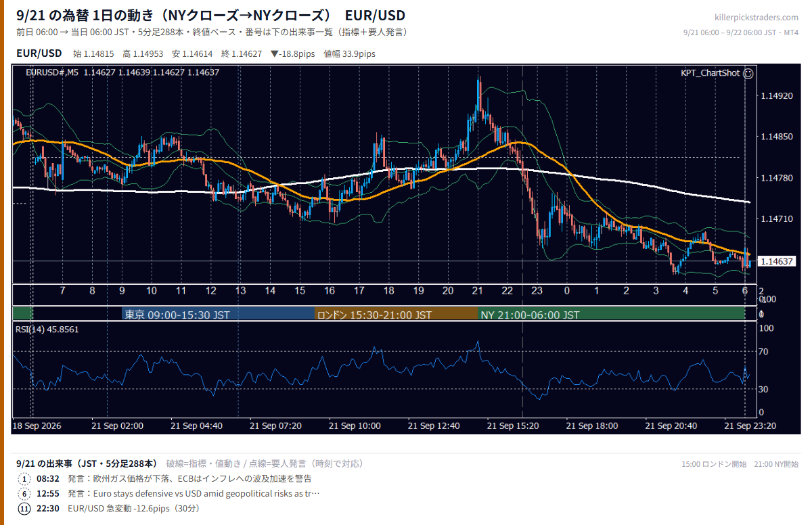
Task: Select the London 15:30-21:00 JST session bar
Action: point(397,315)
